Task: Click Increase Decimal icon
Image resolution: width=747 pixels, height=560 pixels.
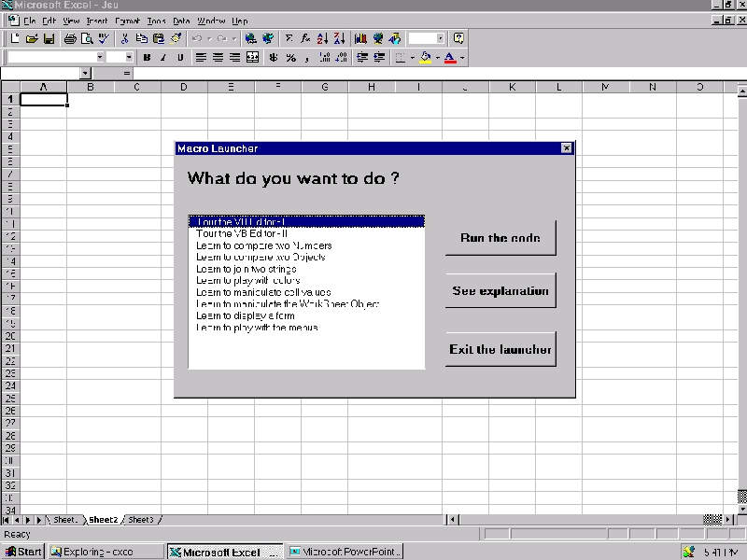Action: point(324,58)
